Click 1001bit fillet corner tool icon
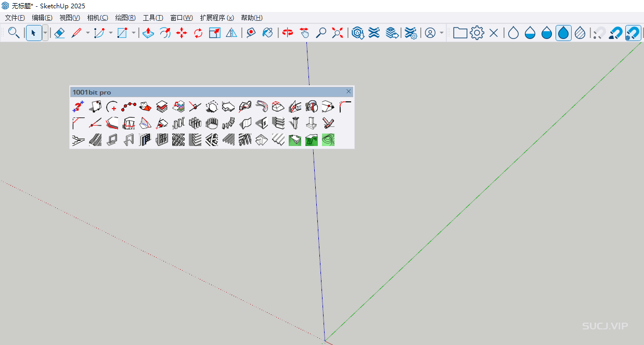The image size is (644, 345). pyautogui.click(x=344, y=107)
